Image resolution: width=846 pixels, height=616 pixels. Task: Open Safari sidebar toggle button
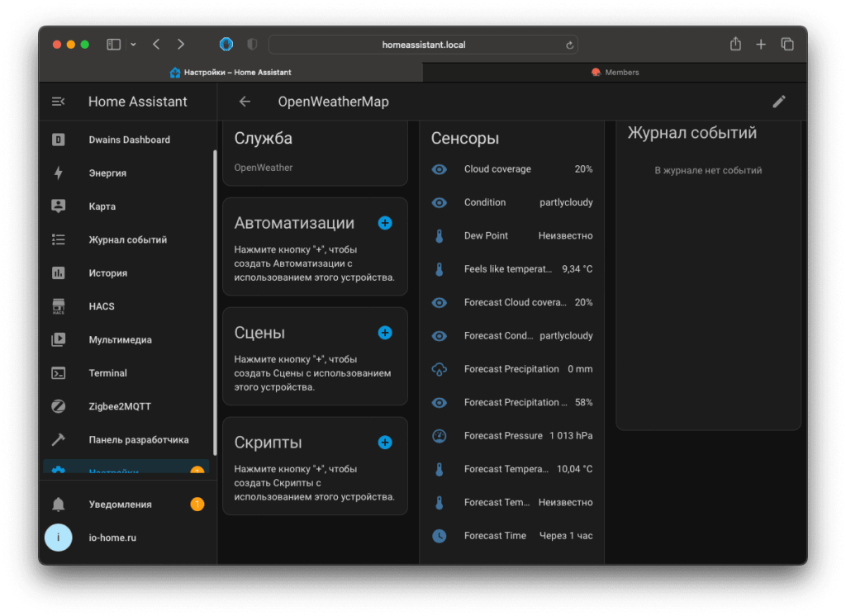click(113, 45)
